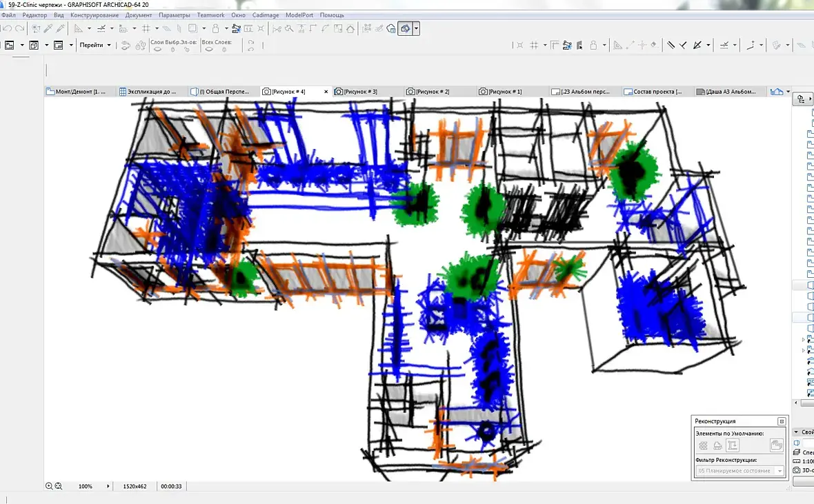814x504 pixels.
Task: Open dropdown next to 3D window icon
Action: point(46,45)
